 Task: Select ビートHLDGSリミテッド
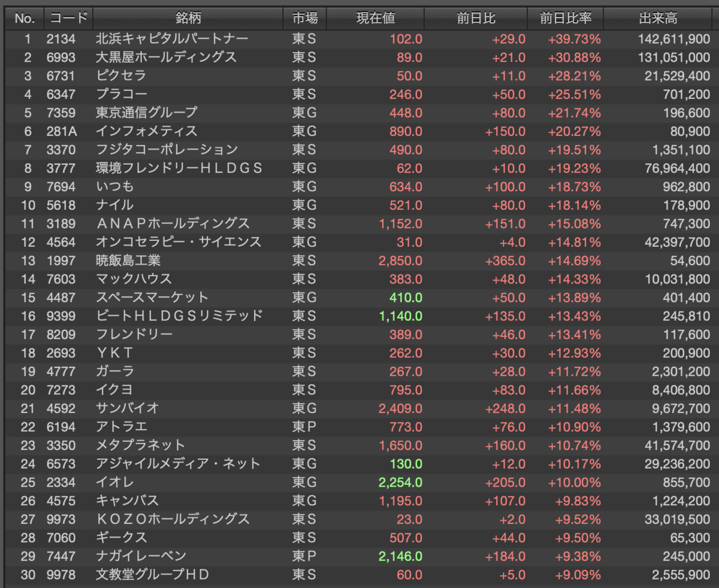(x=179, y=316)
